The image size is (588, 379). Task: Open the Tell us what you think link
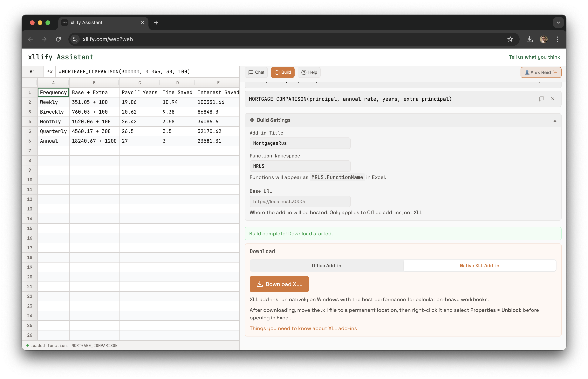[534, 57]
